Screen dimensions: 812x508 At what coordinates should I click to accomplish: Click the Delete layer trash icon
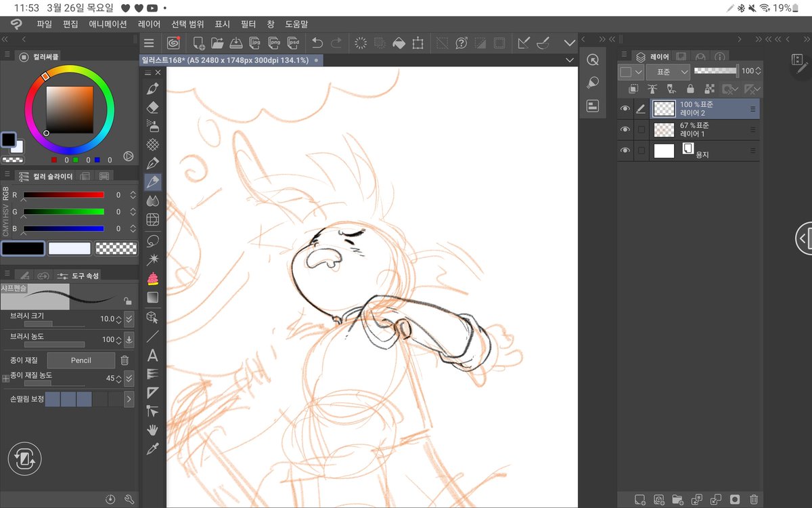754,499
